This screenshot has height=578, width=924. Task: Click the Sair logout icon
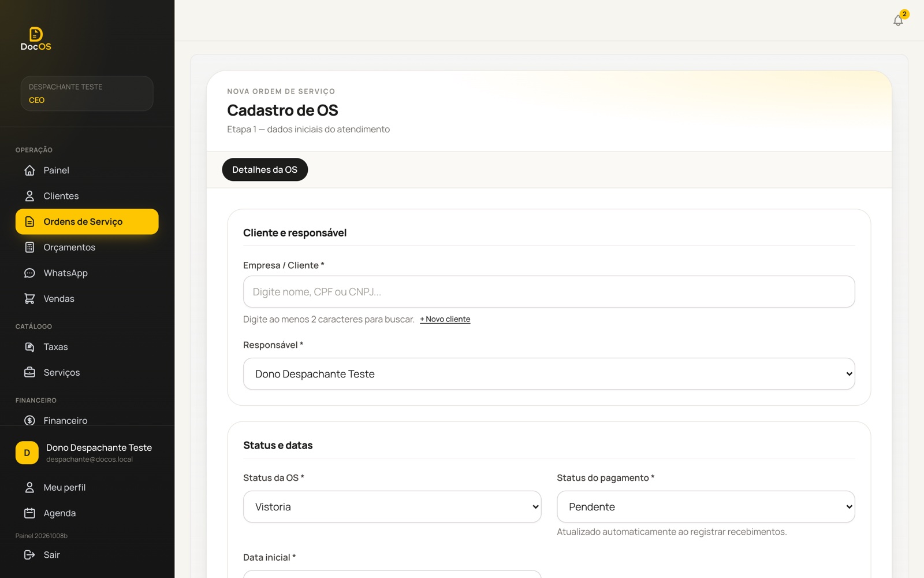29,555
